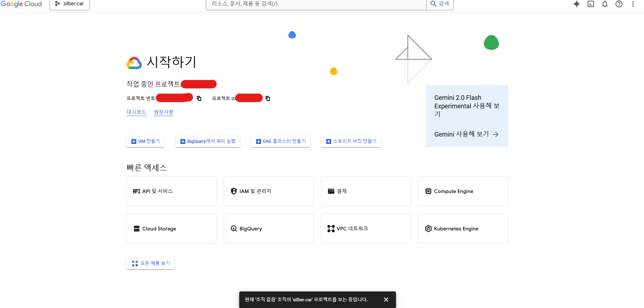This screenshot has height=308, width=644.
Task: Focus the resource search field
Action: [316, 4]
